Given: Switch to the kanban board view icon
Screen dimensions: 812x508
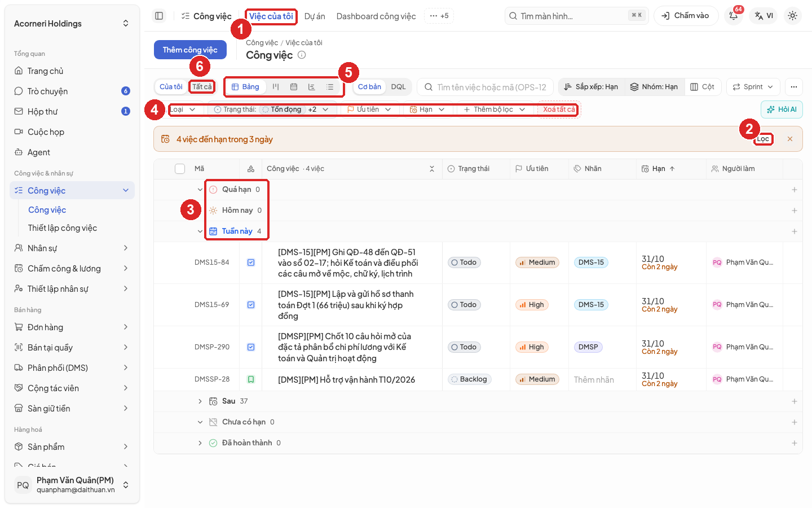Looking at the screenshot, I should 276,87.
